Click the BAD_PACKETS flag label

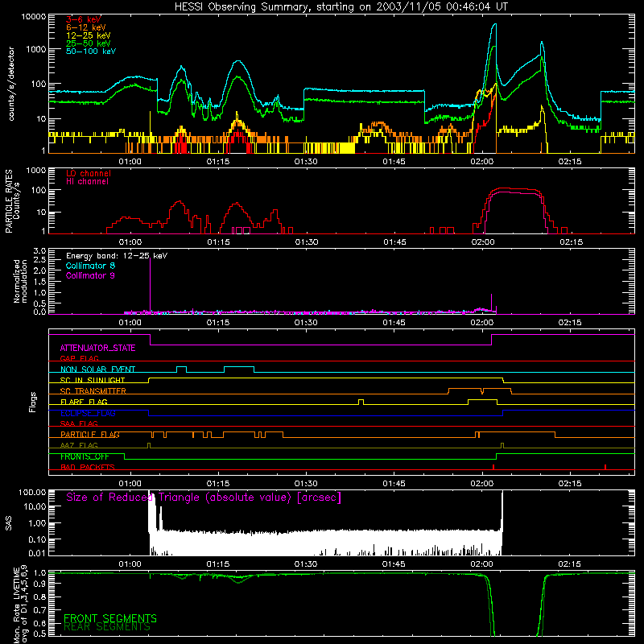point(88,467)
